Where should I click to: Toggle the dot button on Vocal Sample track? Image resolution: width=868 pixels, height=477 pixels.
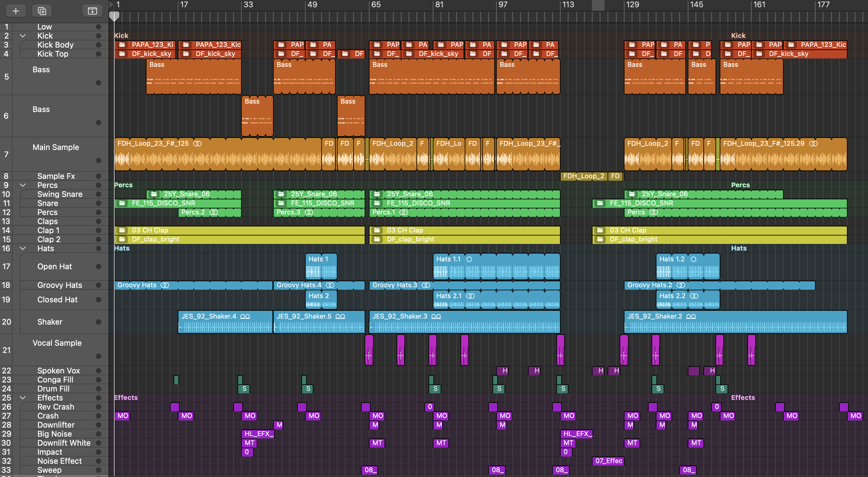[98, 356]
